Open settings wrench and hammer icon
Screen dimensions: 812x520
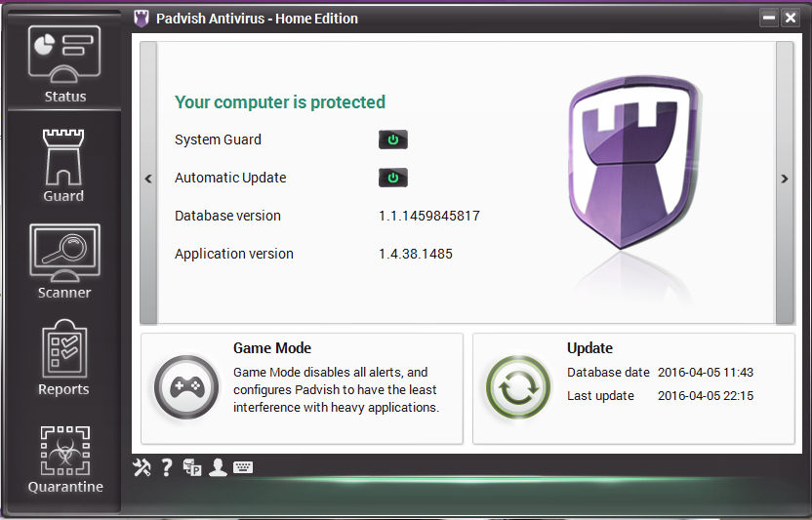point(142,467)
